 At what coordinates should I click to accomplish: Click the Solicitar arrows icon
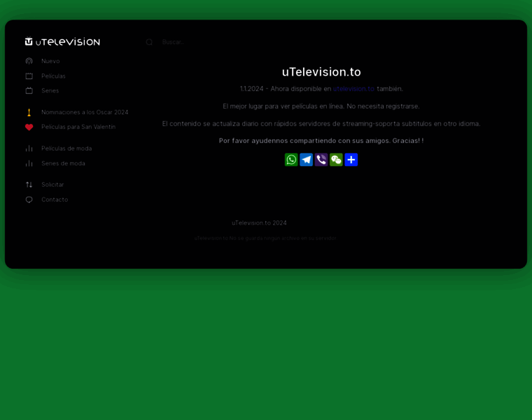point(29,185)
